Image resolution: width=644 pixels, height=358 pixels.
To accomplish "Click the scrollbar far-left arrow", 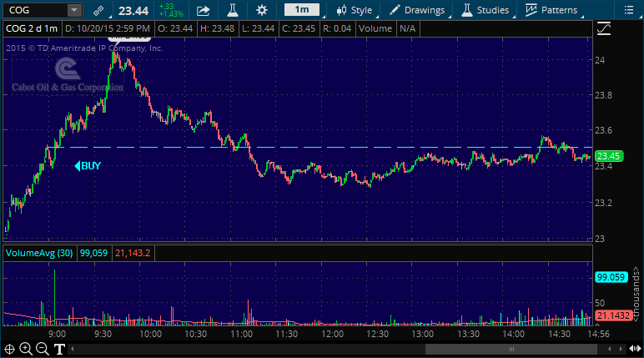I will pyautogui.click(x=73, y=350).
